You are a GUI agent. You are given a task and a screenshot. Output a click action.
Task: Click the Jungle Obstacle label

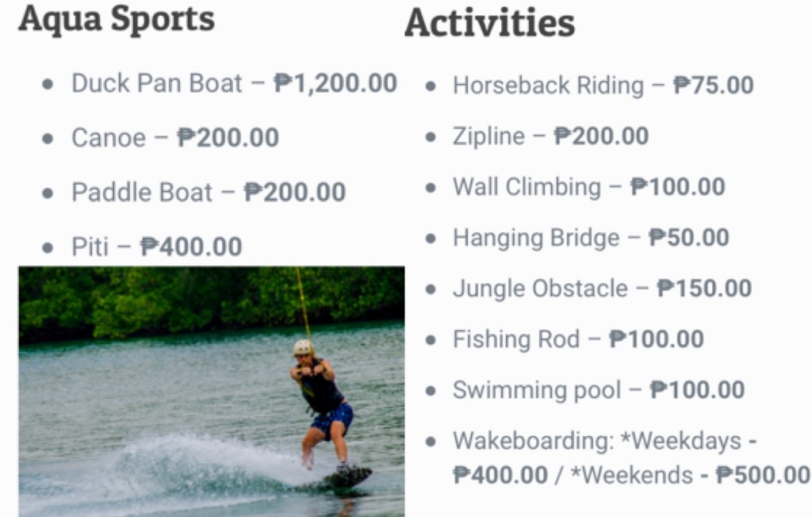pos(540,289)
